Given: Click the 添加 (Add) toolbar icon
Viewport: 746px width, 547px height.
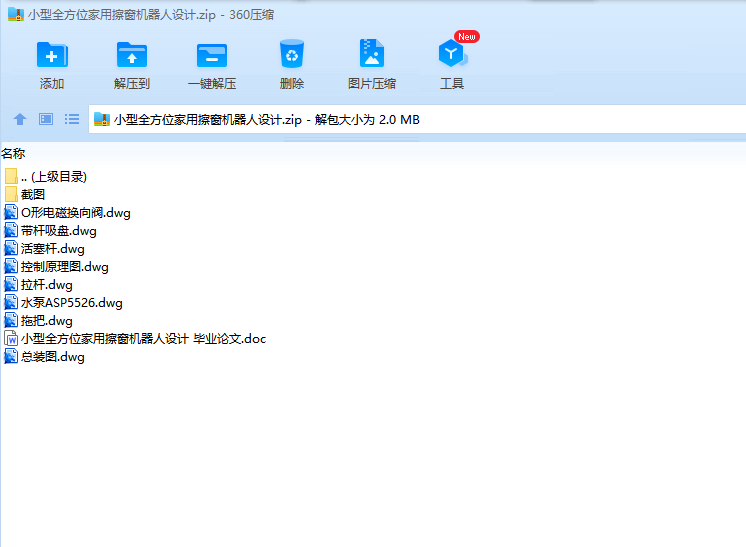Looking at the screenshot, I should click(x=52, y=55).
